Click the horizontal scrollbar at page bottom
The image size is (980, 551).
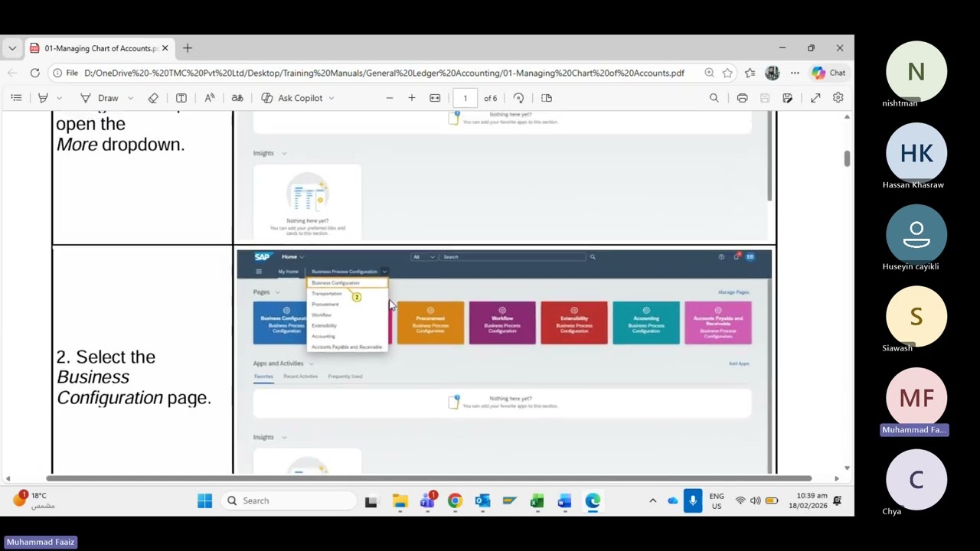429,478
